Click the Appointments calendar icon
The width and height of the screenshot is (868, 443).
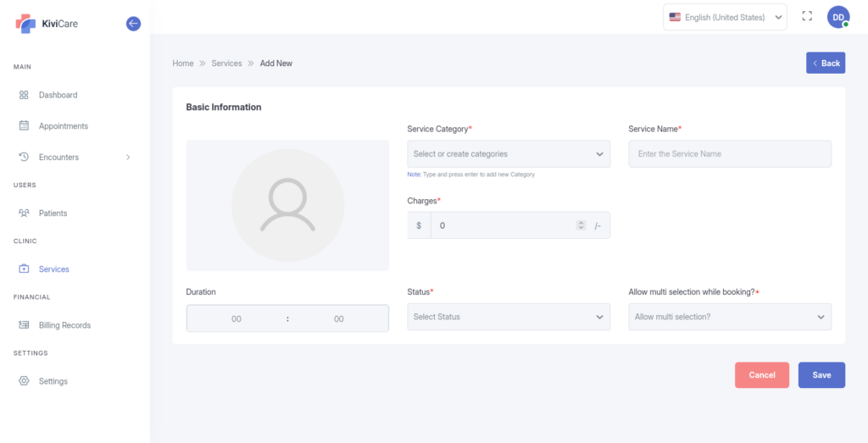point(24,126)
